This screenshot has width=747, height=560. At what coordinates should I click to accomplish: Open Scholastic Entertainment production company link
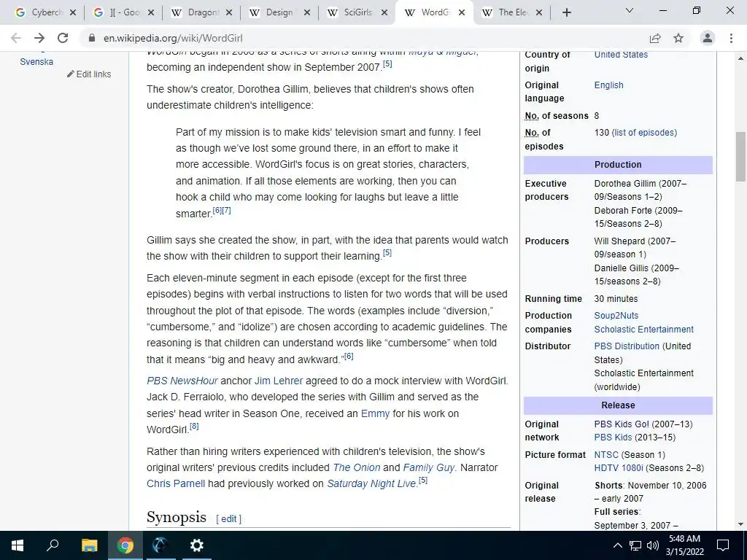tap(643, 330)
